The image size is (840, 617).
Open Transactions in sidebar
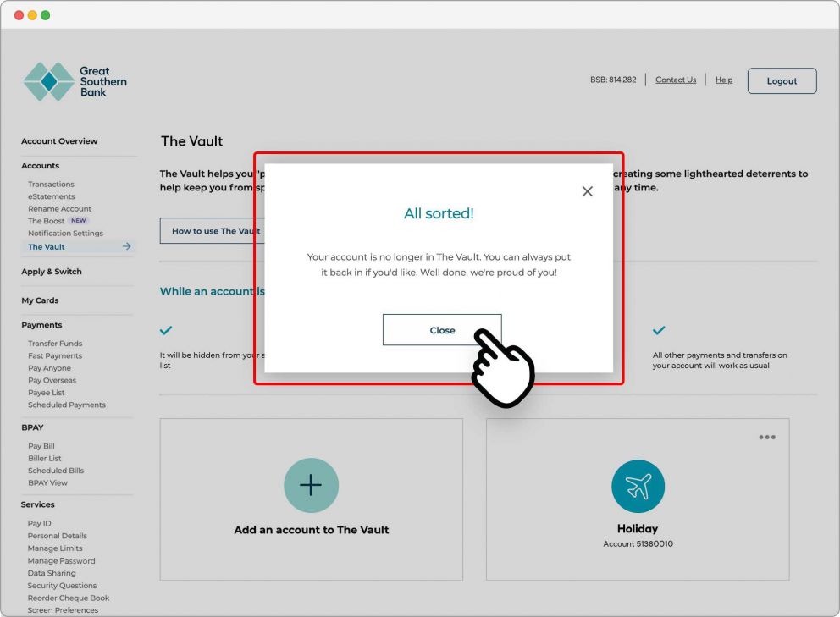point(51,185)
